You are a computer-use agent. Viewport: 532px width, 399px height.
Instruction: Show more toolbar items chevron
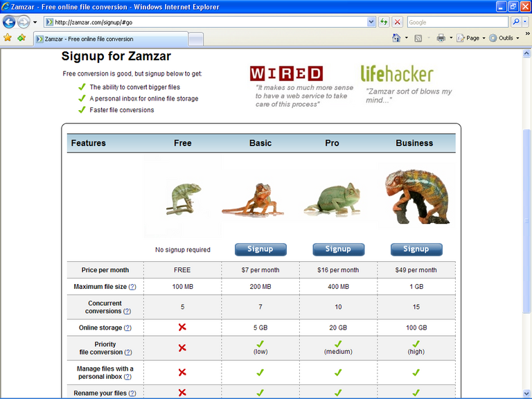(527, 34)
